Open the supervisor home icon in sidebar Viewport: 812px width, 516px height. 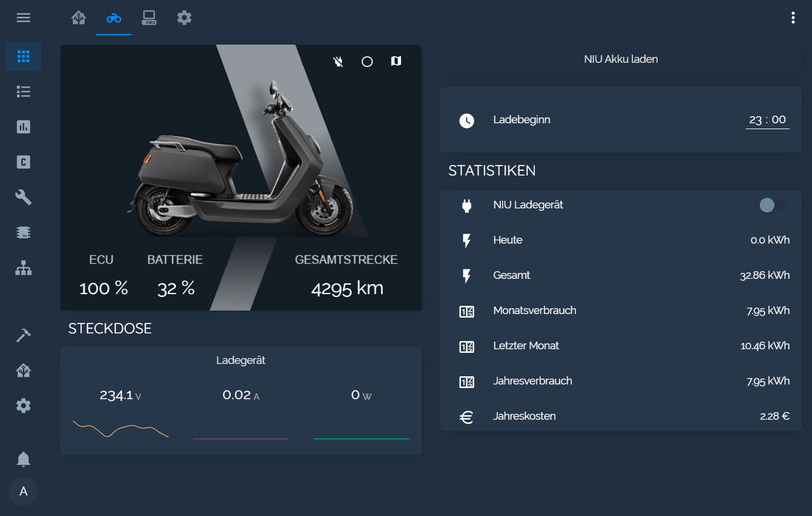[x=23, y=370]
